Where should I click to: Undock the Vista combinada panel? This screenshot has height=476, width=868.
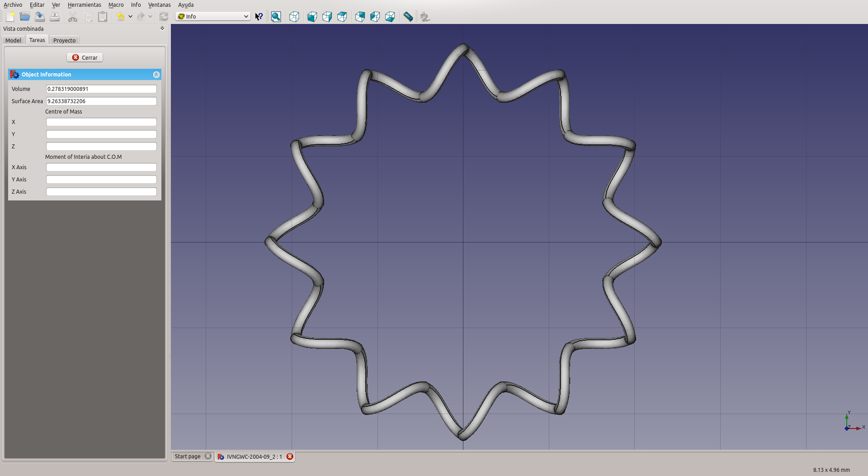162,28
